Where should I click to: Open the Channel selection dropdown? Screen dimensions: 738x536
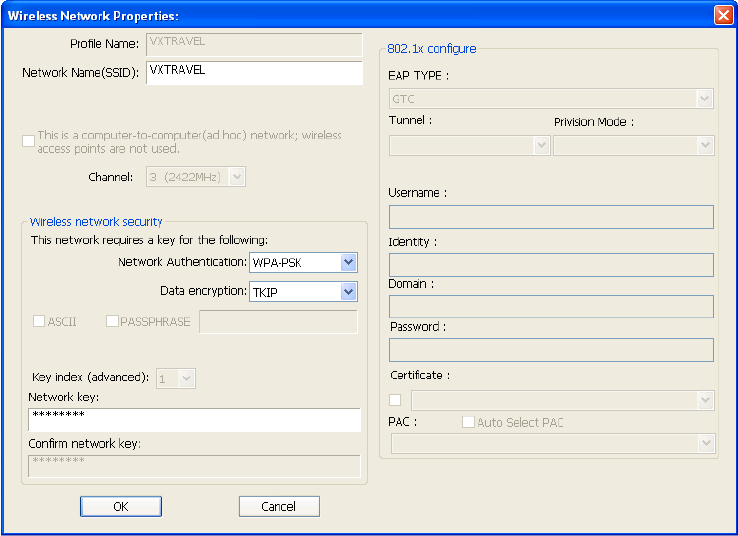237,177
